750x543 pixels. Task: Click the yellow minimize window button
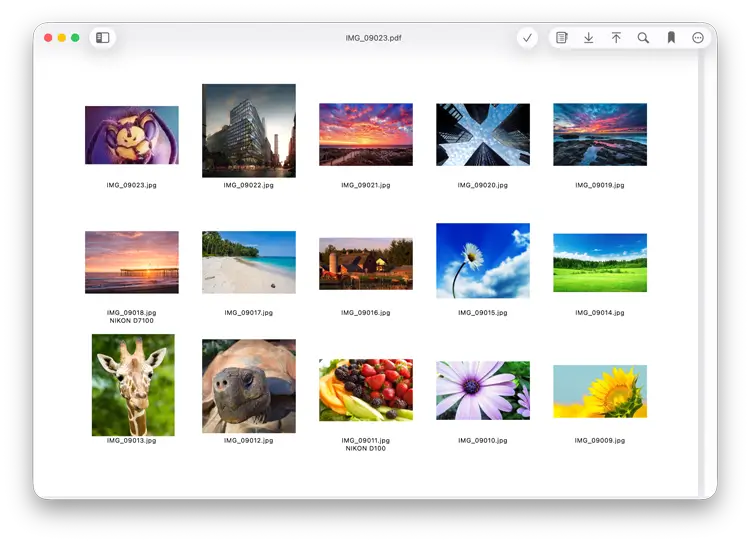(61, 38)
